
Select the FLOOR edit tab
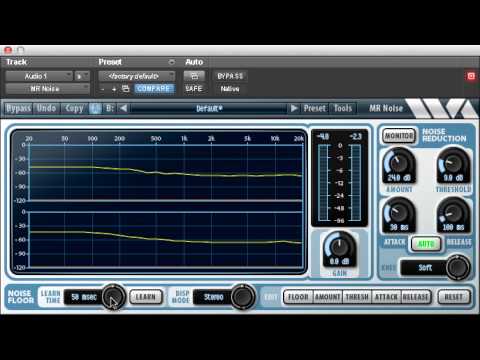[298, 297]
